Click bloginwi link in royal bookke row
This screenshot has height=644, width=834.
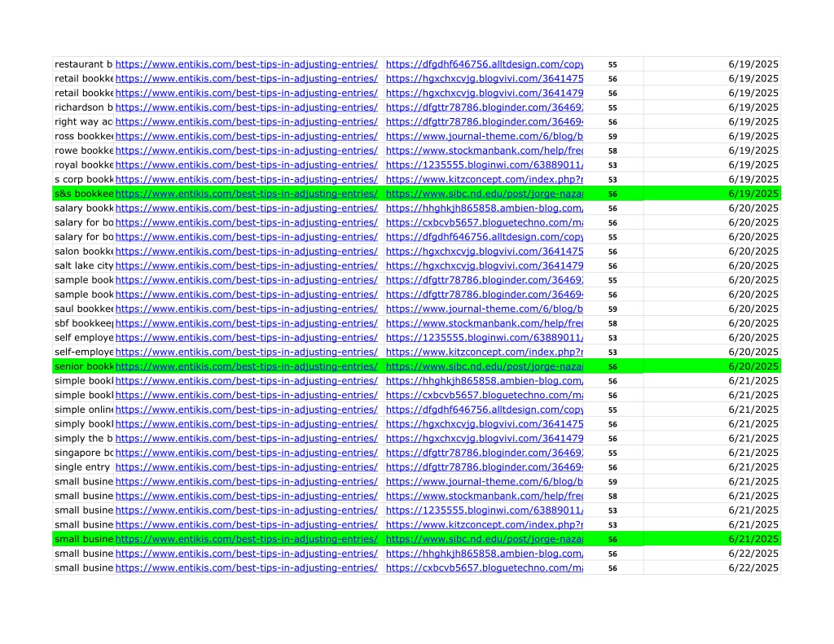484,164
